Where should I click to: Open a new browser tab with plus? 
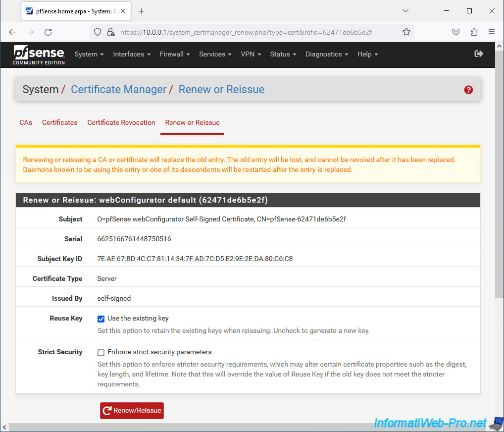142,11
